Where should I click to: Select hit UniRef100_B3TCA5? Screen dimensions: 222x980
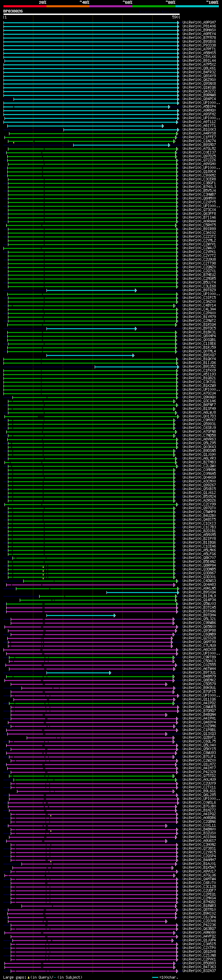click(199, 608)
